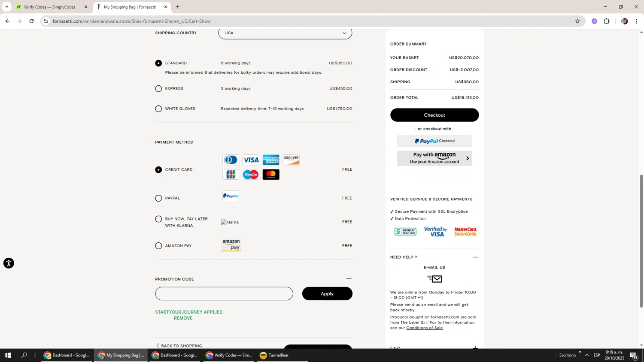Image resolution: width=644 pixels, height=362 pixels.
Task: Open the tab search dropdown arrow
Action: point(6,7)
